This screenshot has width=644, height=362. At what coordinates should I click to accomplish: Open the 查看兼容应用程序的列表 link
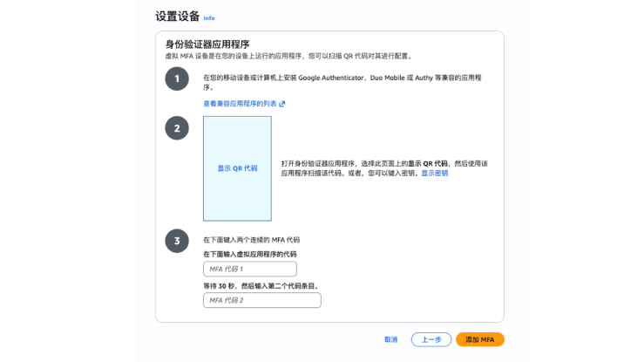click(240, 104)
